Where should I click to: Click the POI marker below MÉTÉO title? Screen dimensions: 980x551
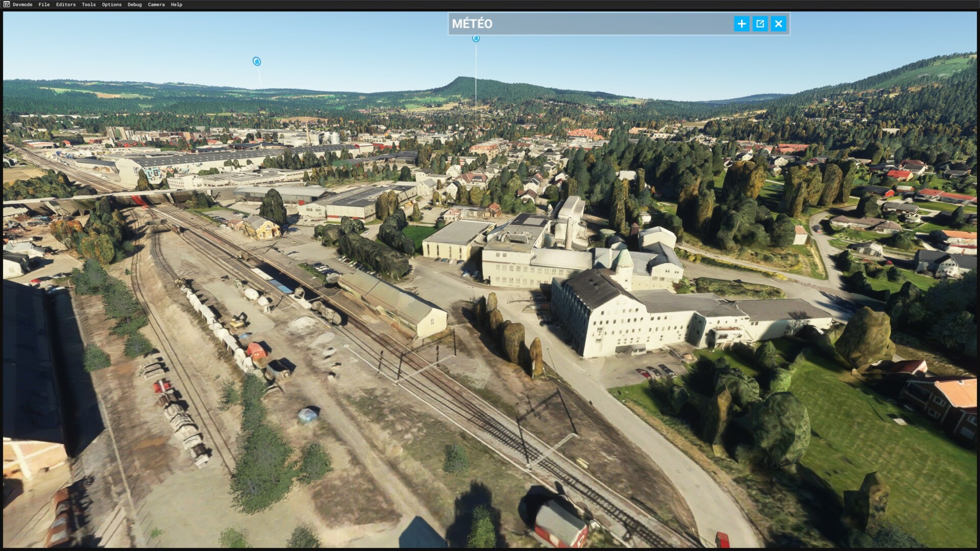[476, 38]
